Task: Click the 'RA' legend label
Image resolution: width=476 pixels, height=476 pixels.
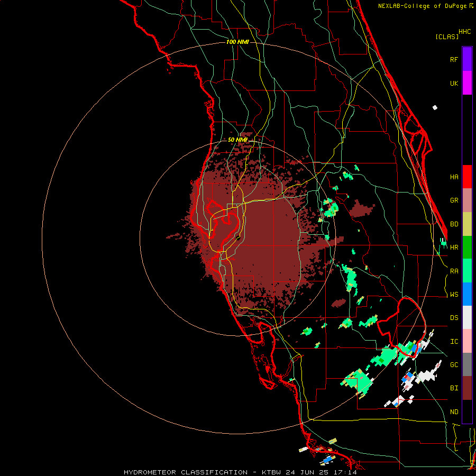Action: point(454,271)
